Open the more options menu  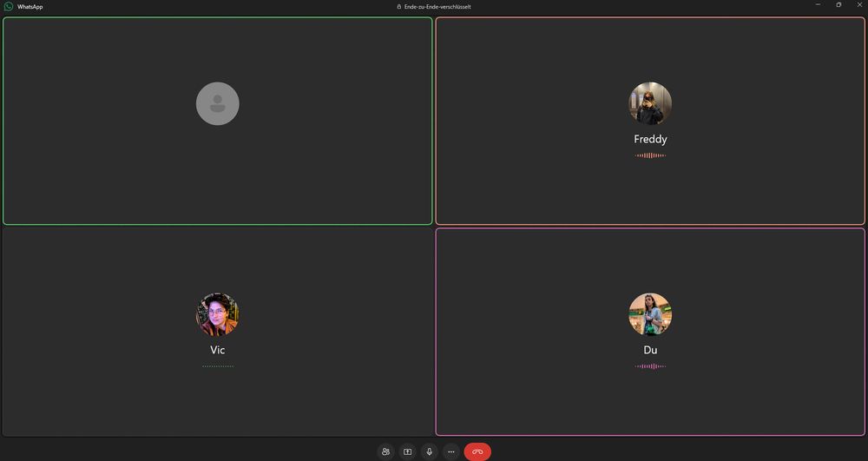click(x=451, y=451)
